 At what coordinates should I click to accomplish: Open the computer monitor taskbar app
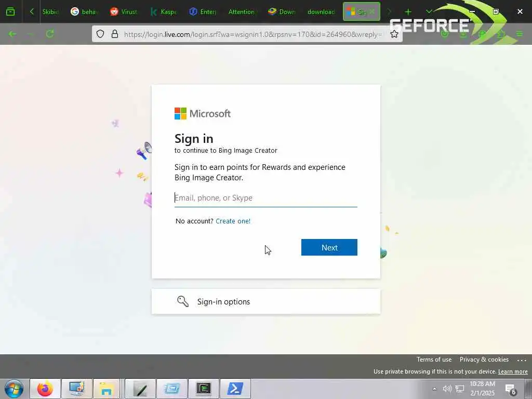pos(77,389)
